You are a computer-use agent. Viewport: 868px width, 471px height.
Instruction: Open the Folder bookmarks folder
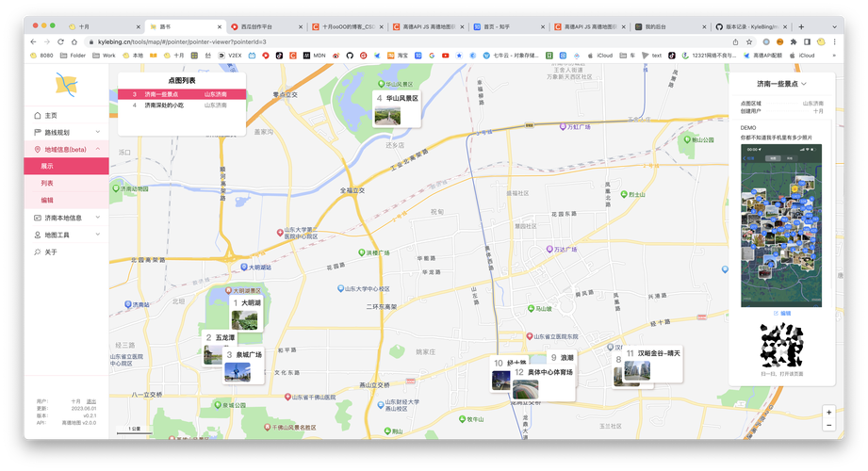tap(74, 56)
